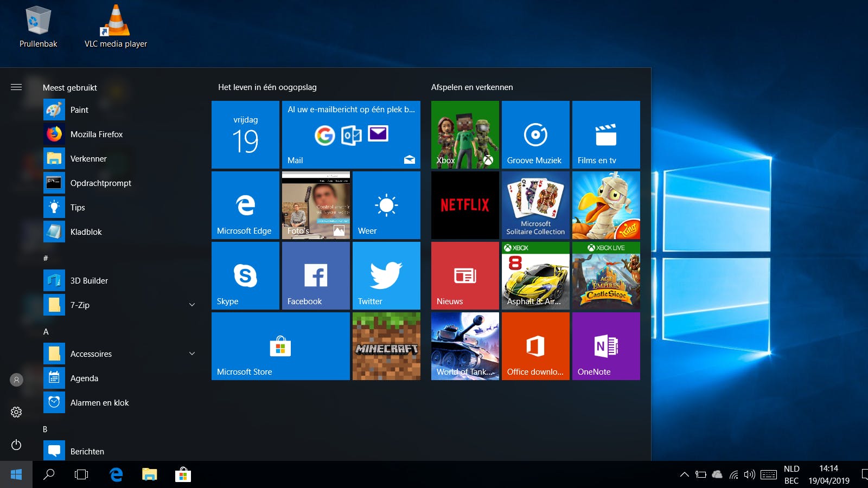This screenshot has width=868, height=488.
Task: Open the Mail tile
Action: (x=351, y=134)
